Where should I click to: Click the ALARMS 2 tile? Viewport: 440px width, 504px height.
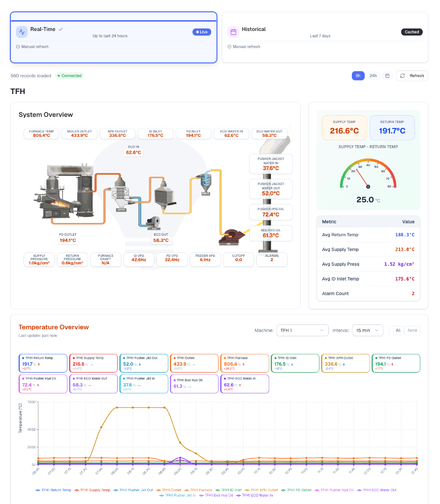point(272,259)
